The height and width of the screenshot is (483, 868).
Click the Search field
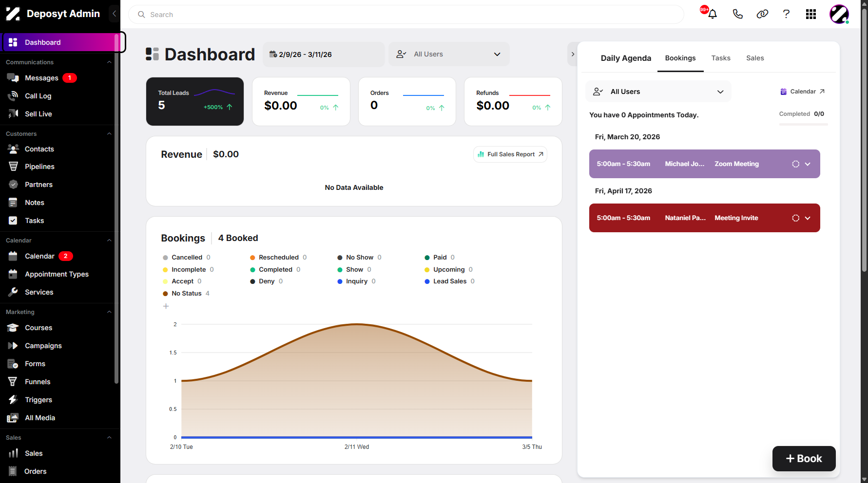coord(406,14)
